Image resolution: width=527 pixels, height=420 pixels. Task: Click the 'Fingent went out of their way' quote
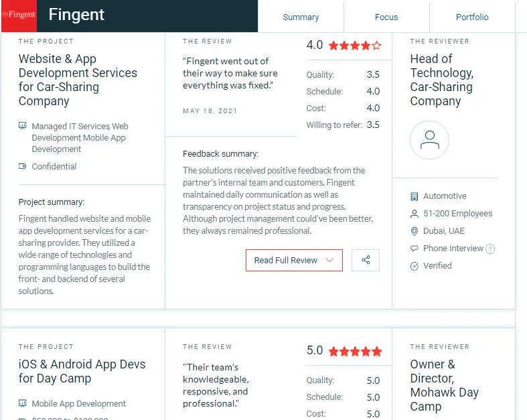(x=230, y=73)
